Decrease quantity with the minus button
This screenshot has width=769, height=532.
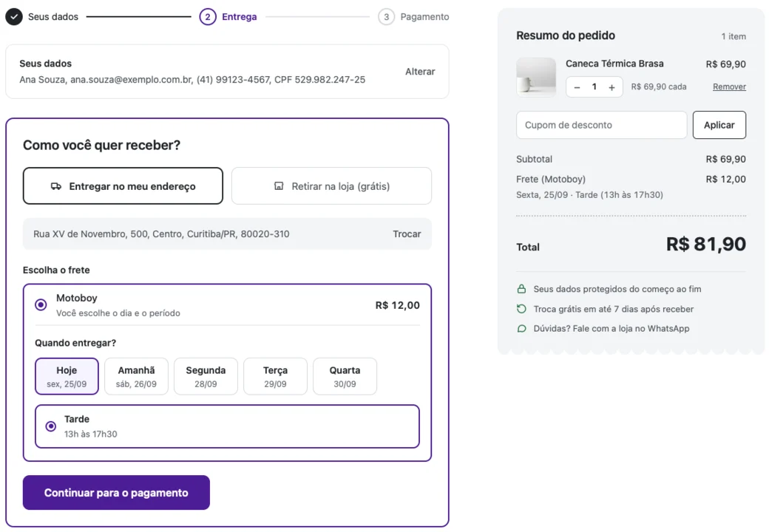tap(577, 87)
